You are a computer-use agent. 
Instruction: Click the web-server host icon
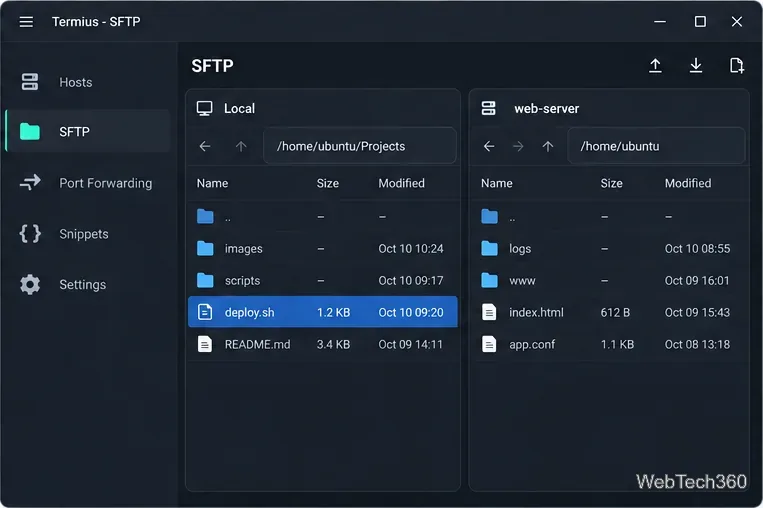pyautogui.click(x=488, y=108)
